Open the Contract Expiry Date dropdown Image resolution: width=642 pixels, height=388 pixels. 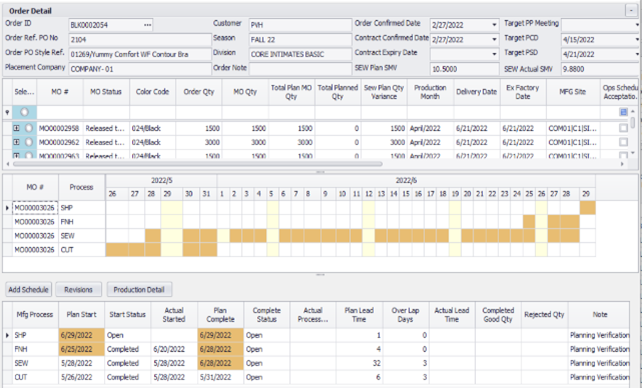(494, 54)
